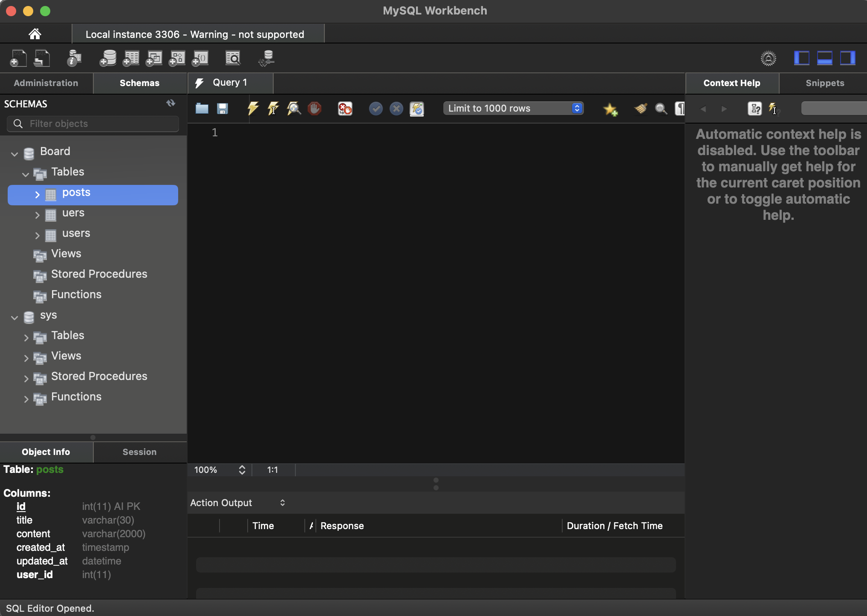Click the Stop execution red hand icon
Image resolution: width=867 pixels, height=616 pixels.
pos(315,109)
